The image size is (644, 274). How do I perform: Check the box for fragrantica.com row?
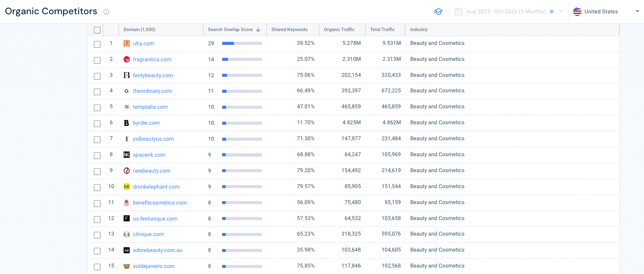click(x=97, y=60)
